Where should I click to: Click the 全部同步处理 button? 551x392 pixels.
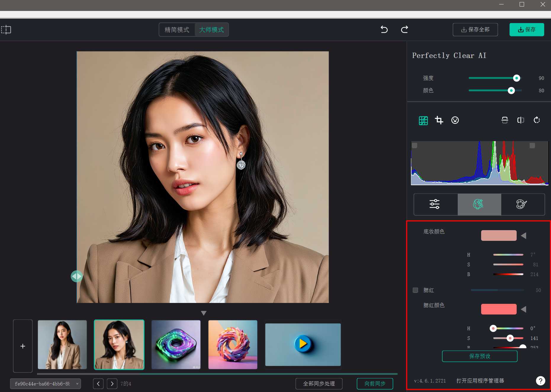click(319, 384)
